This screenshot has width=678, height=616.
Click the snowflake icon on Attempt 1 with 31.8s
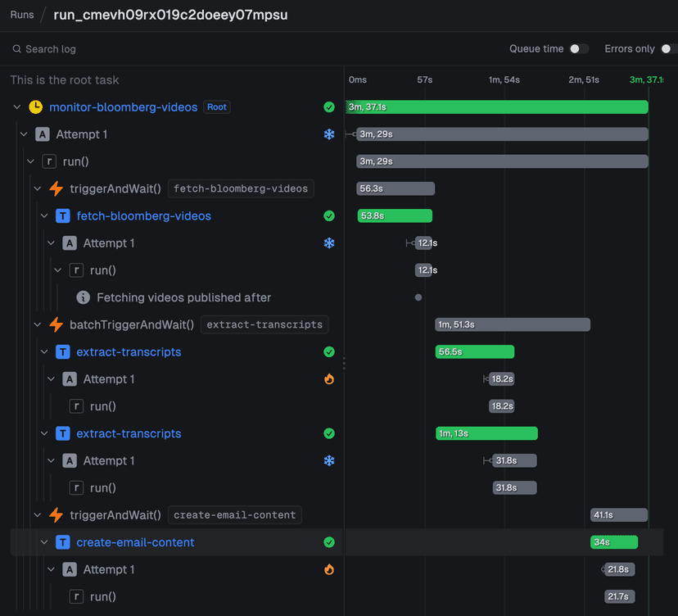[x=329, y=460]
